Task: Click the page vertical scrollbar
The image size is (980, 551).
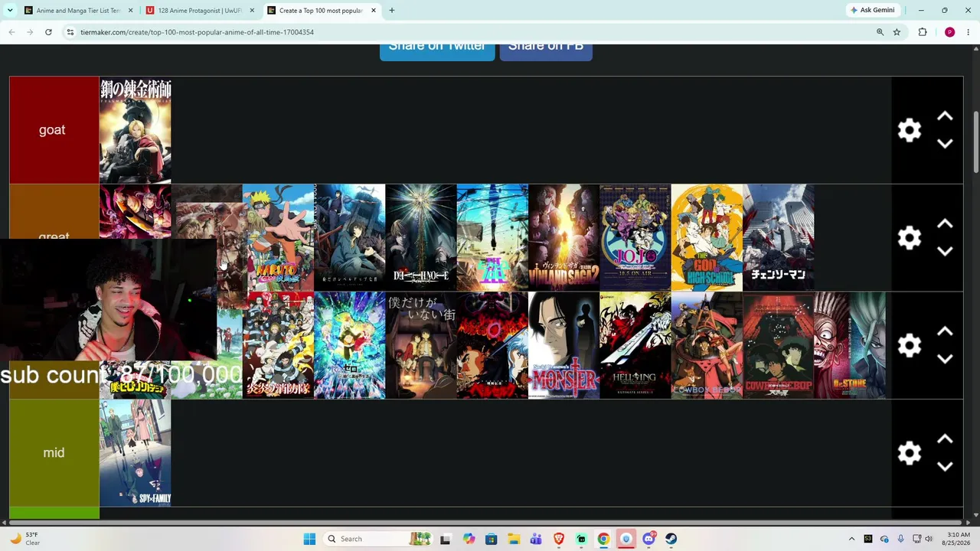Action: point(975,142)
